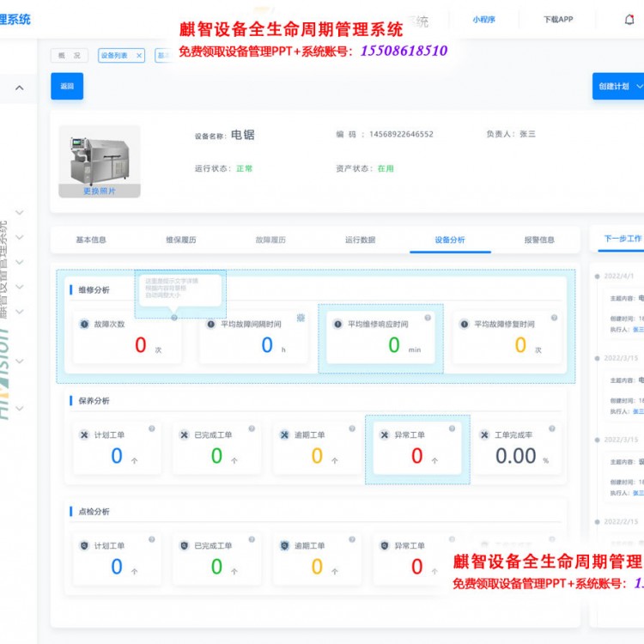The image size is (644, 644).
Task: Click the top-right icon on 平均故障间隔时间 card
Action: (301, 318)
